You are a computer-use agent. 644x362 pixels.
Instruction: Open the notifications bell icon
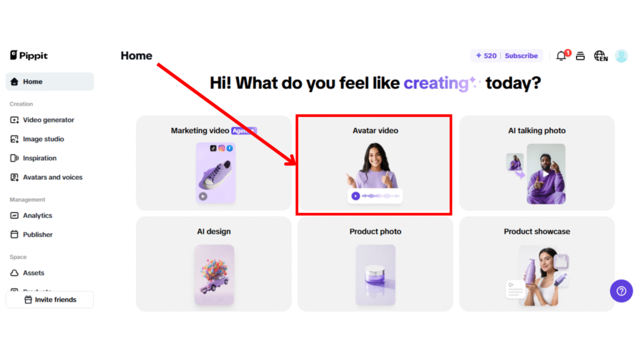562,55
